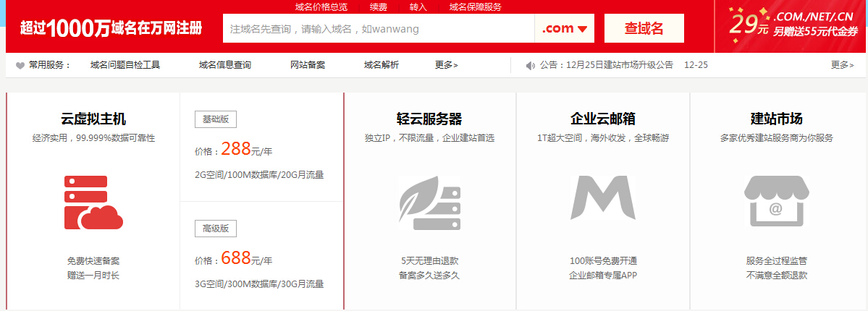Click the 288元/年 price
The width and height of the screenshot is (868, 311).
(246, 150)
